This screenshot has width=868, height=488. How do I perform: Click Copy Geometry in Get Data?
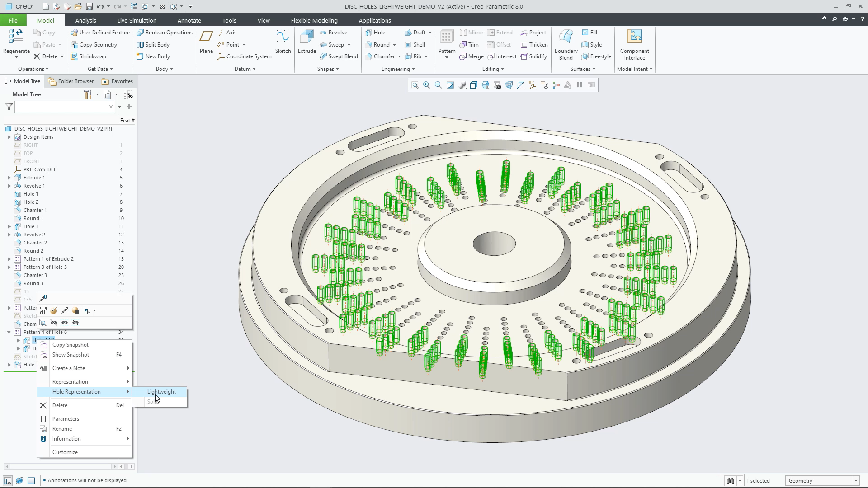[x=94, y=45]
